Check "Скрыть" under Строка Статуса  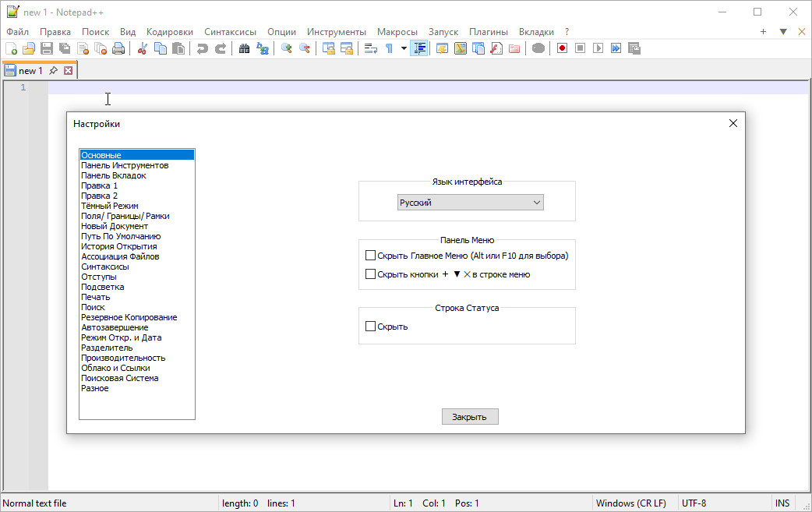371,327
